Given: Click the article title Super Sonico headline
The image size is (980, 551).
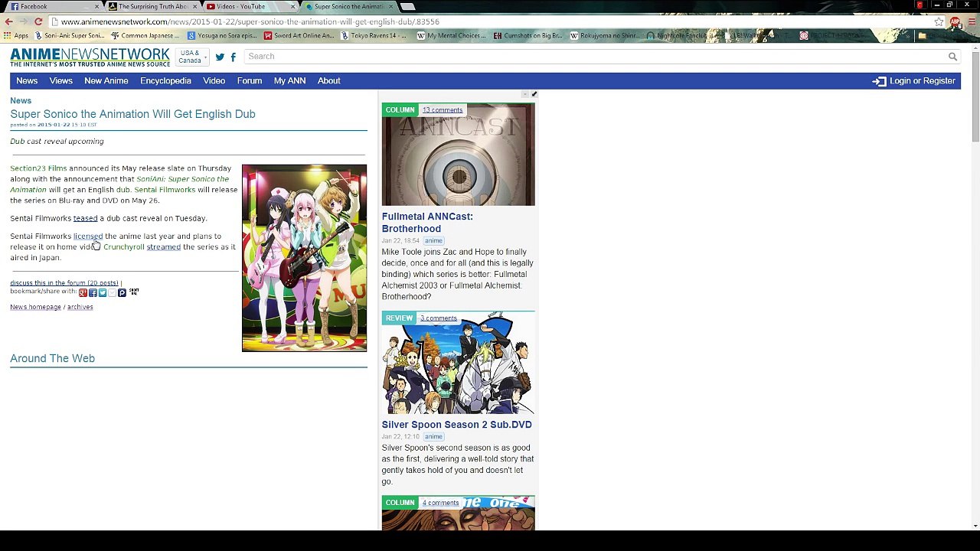Looking at the screenshot, I should [x=132, y=114].
